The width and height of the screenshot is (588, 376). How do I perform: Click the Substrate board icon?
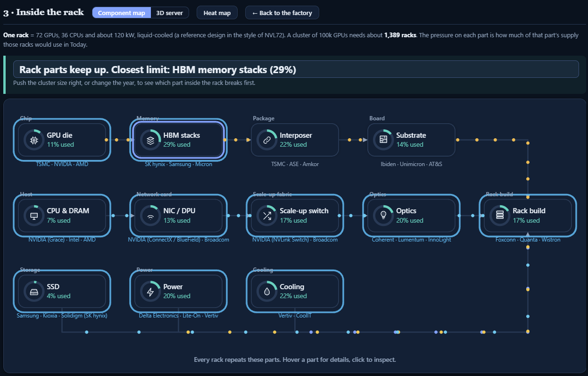coord(383,140)
